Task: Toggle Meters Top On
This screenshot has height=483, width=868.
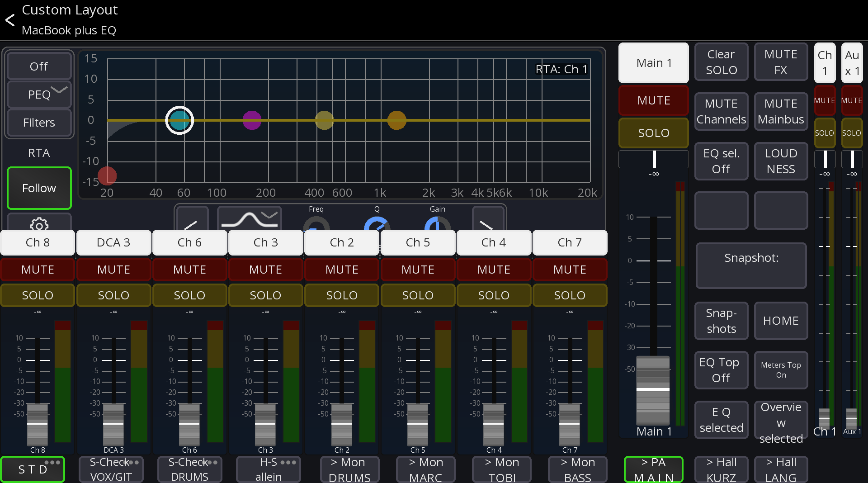Action: 781,370
